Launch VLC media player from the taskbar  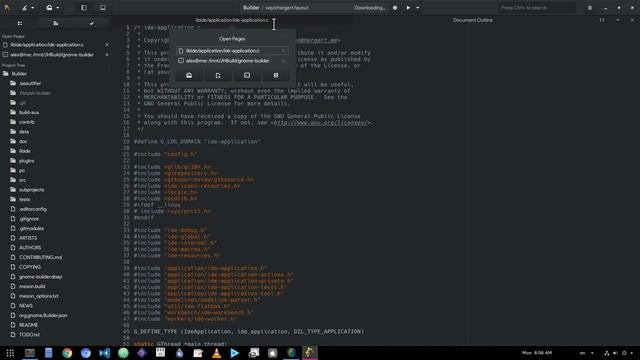pos(216,353)
